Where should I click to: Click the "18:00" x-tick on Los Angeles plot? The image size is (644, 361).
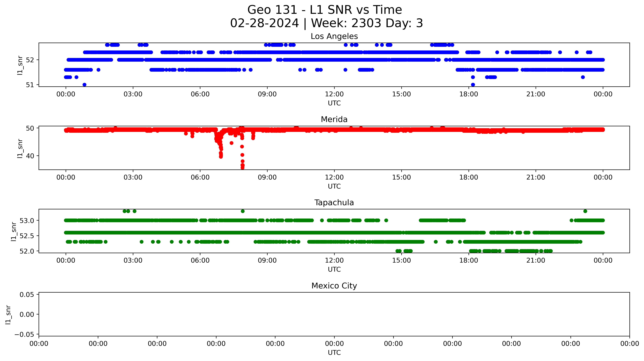(x=469, y=94)
